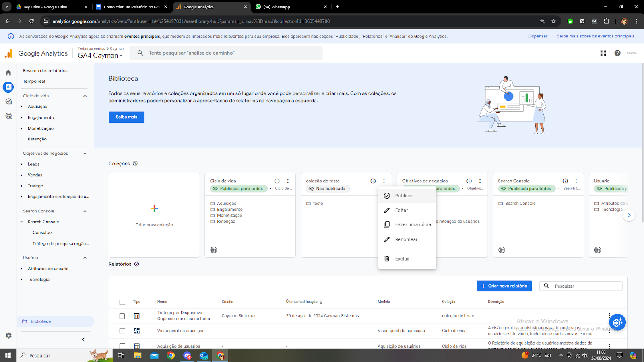
Task: Click the Saiba mais button
Action: tap(126, 117)
